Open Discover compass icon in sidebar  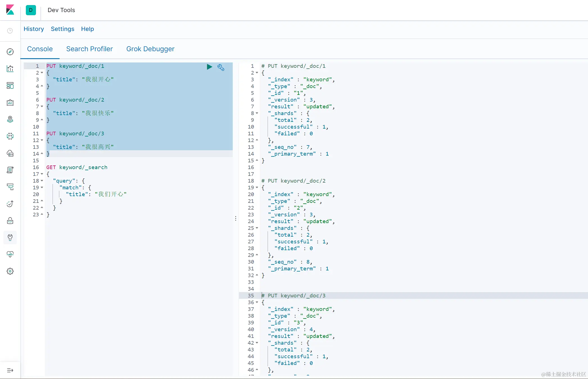[10, 52]
